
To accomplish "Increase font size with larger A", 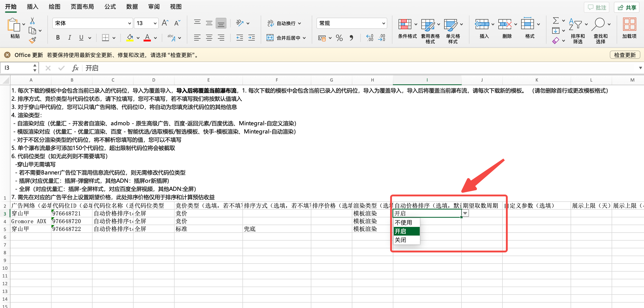I will 165,23.
